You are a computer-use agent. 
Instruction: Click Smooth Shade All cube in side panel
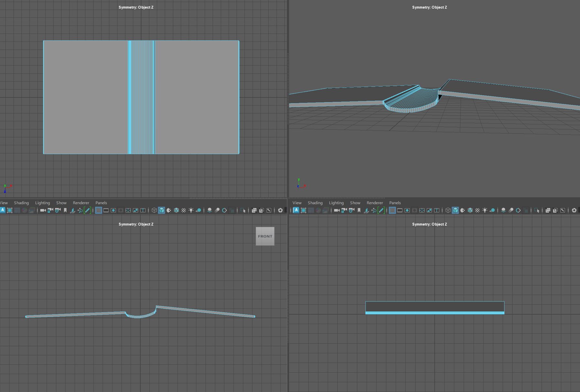[x=455, y=210]
